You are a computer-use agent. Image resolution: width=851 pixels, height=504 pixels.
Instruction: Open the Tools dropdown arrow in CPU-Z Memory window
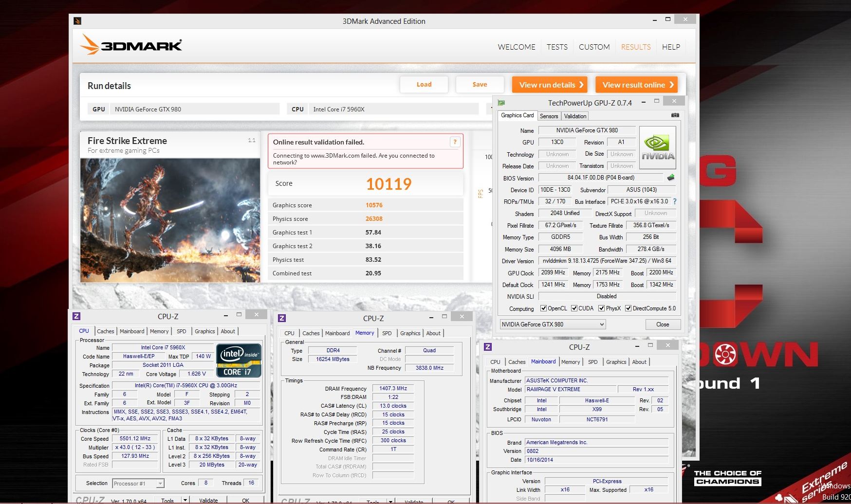point(390,502)
